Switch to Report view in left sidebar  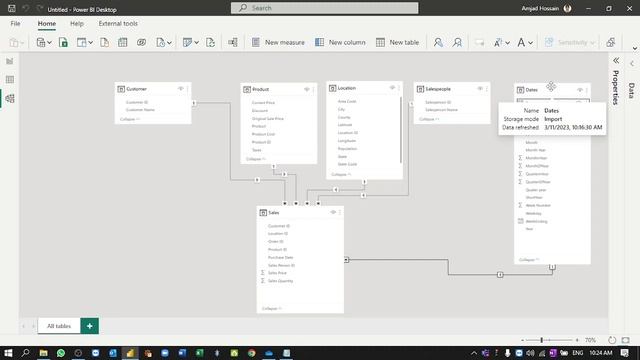click(10, 61)
